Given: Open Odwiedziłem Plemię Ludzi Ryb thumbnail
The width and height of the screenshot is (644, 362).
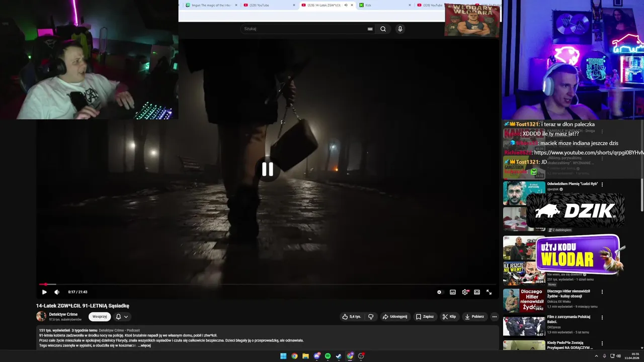Looking at the screenshot, I should [524, 193].
